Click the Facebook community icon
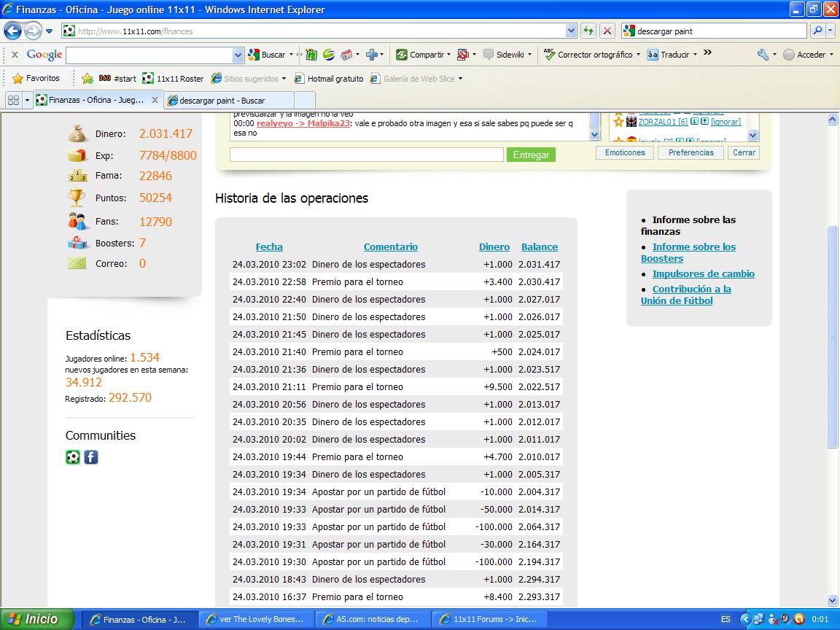Image resolution: width=840 pixels, height=630 pixels. 91,457
